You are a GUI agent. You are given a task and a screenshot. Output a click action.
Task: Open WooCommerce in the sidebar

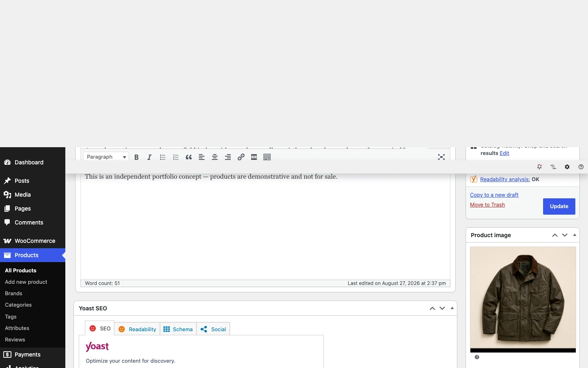pyautogui.click(x=33, y=241)
